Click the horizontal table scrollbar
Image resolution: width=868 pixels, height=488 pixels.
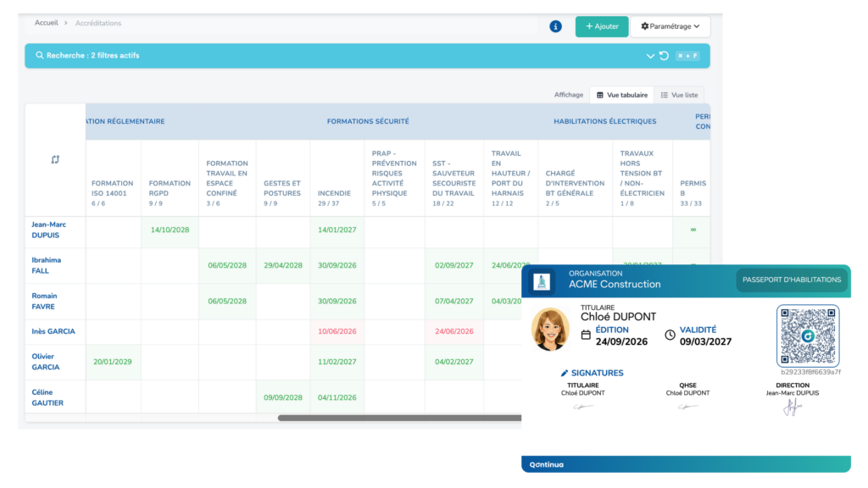pyautogui.click(x=400, y=419)
